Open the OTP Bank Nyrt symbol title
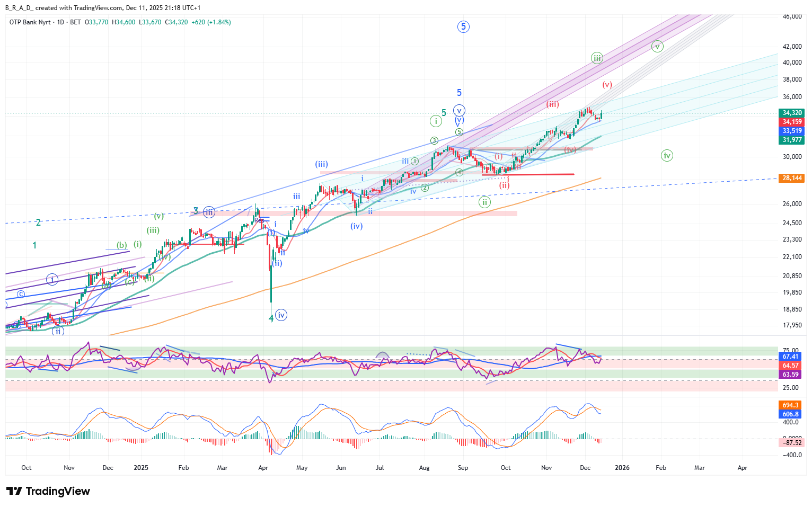The width and height of the screenshot is (812, 507). click(x=30, y=22)
